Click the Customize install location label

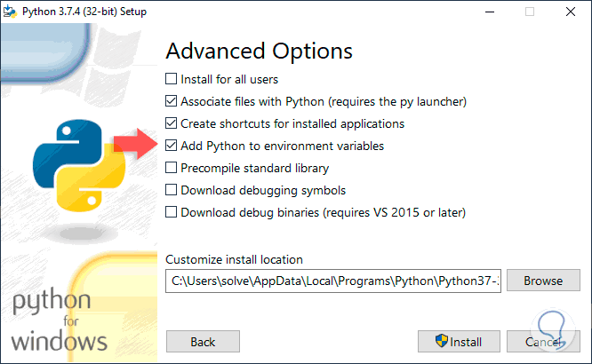[234, 259]
